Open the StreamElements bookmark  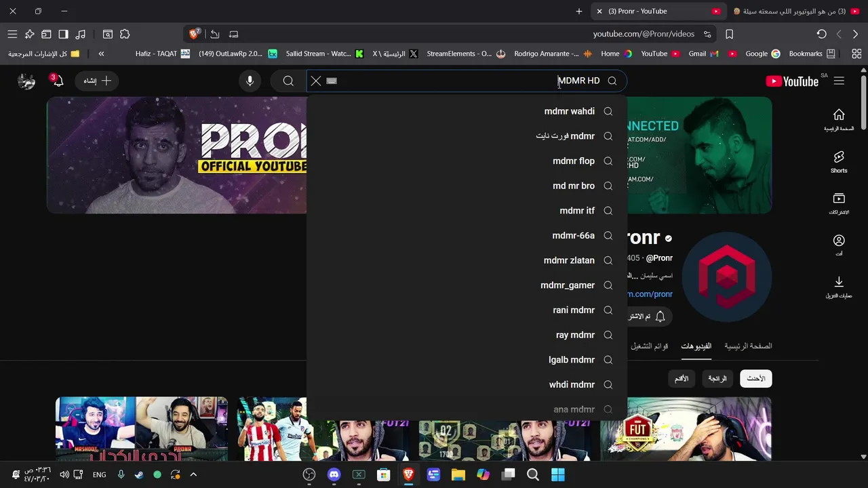click(466, 54)
